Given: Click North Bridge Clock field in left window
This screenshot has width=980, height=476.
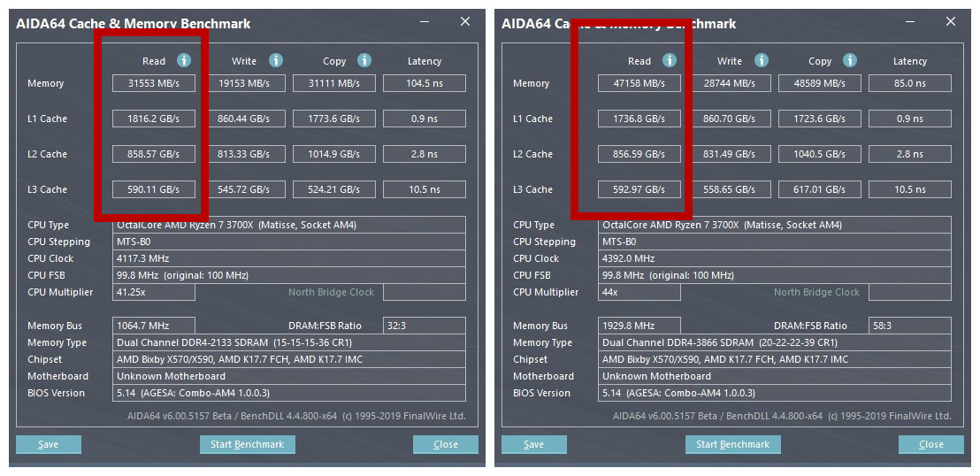Looking at the screenshot, I should pyautogui.click(x=425, y=292).
